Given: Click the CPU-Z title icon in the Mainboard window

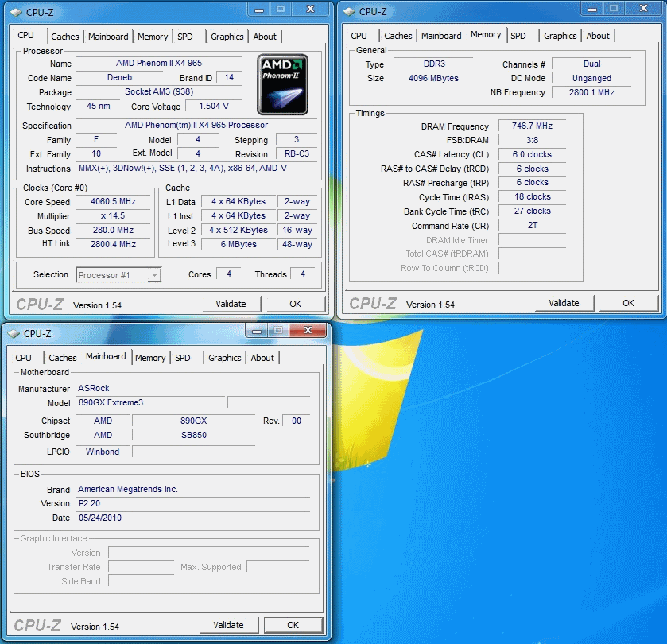Looking at the screenshot, I should pyautogui.click(x=12, y=333).
